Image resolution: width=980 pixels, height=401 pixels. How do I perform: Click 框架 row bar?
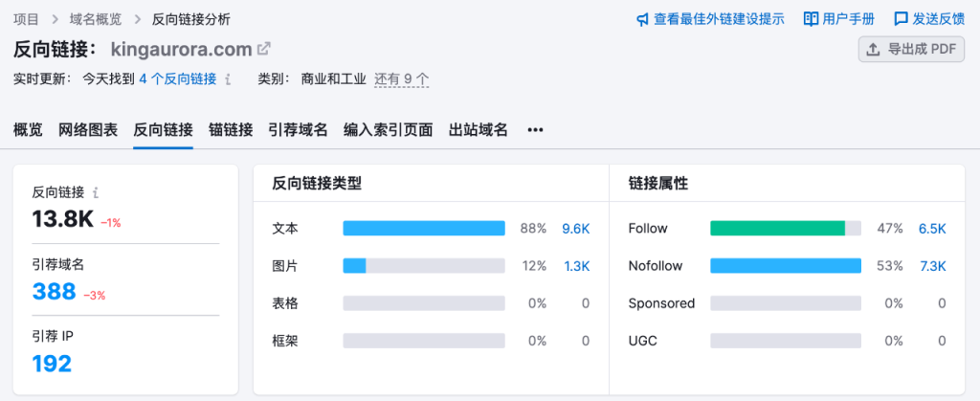point(424,341)
